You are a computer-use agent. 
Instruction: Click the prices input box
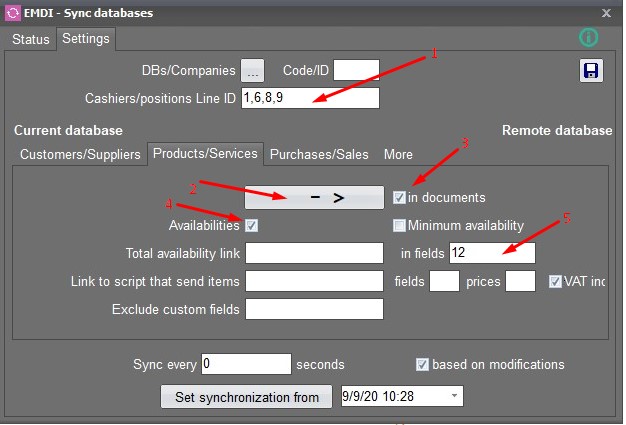(520, 281)
